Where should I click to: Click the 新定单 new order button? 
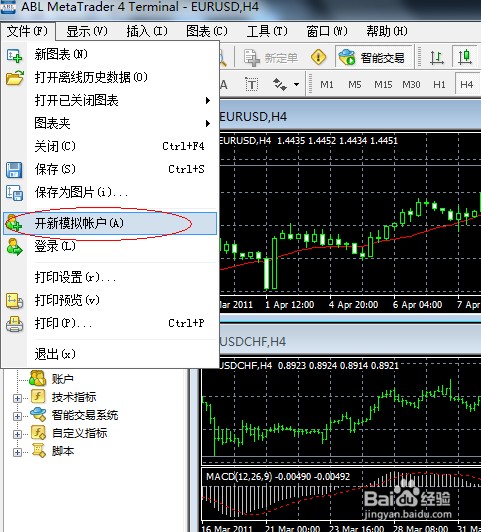(x=271, y=58)
